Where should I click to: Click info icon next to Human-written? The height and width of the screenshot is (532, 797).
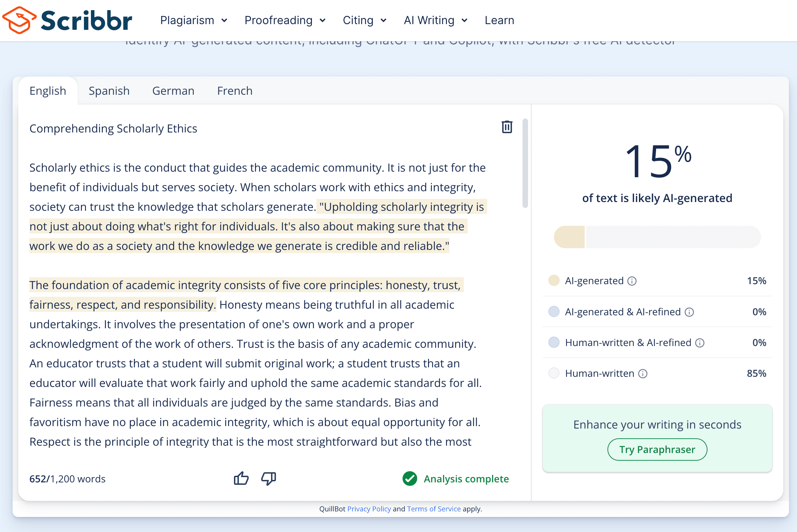click(x=643, y=374)
